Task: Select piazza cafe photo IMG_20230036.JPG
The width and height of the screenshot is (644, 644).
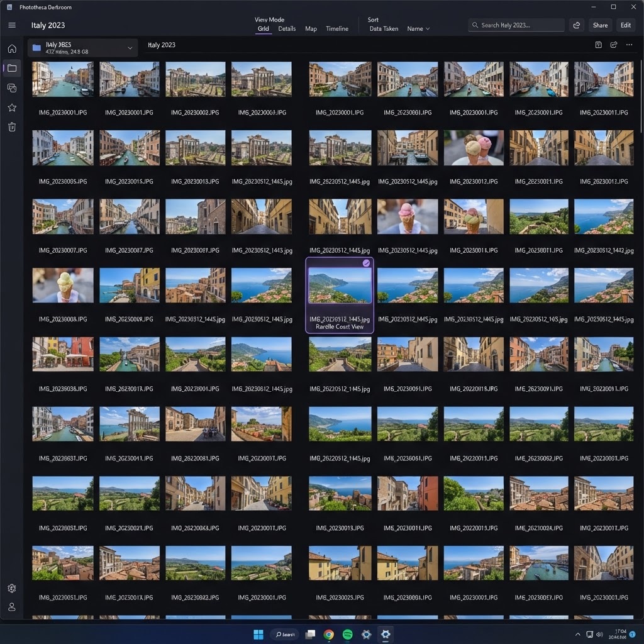Action: click(x=63, y=354)
